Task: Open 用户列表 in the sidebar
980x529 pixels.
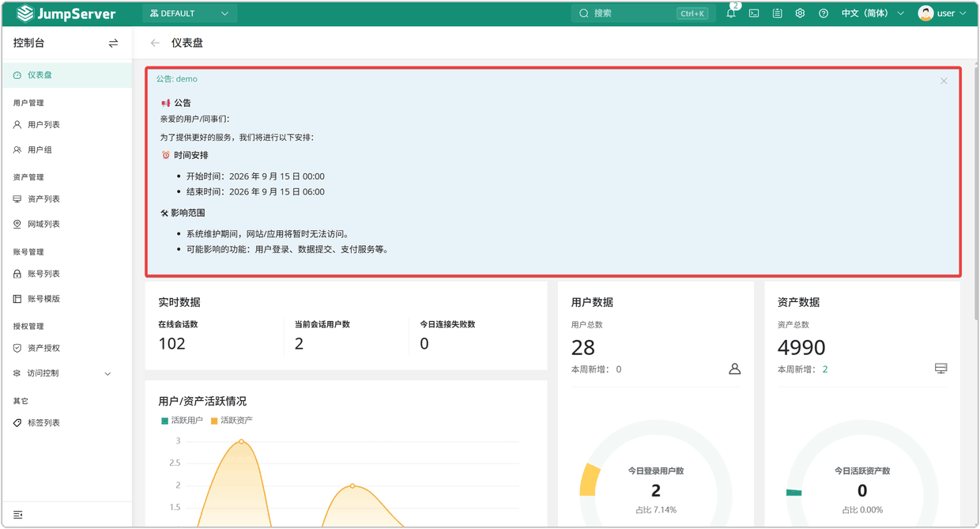Action: click(x=66, y=125)
